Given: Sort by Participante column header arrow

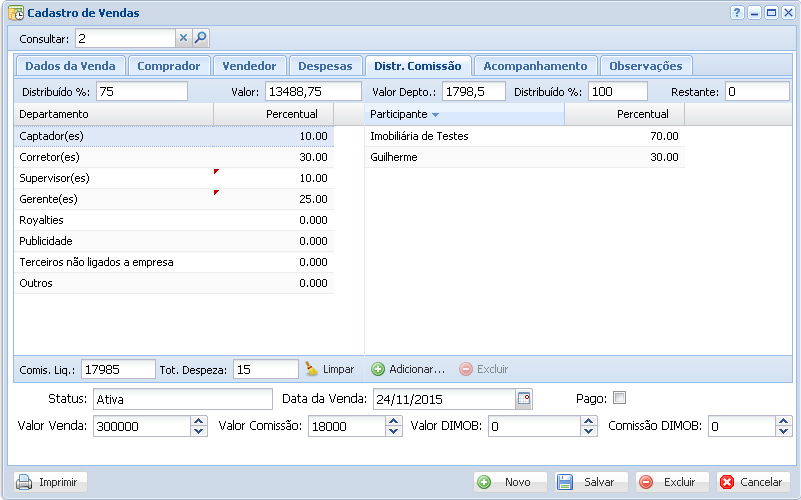Looking at the screenshot, I should 435,115.
